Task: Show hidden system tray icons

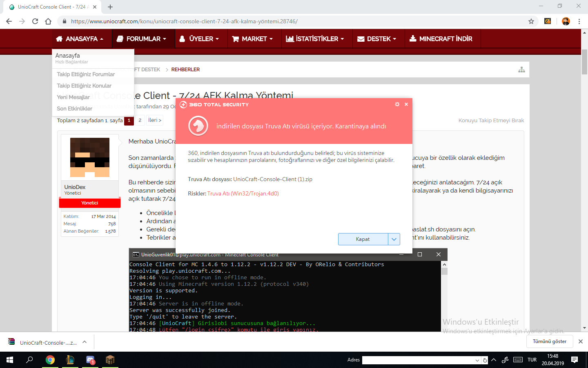Action: coord(494,360)
